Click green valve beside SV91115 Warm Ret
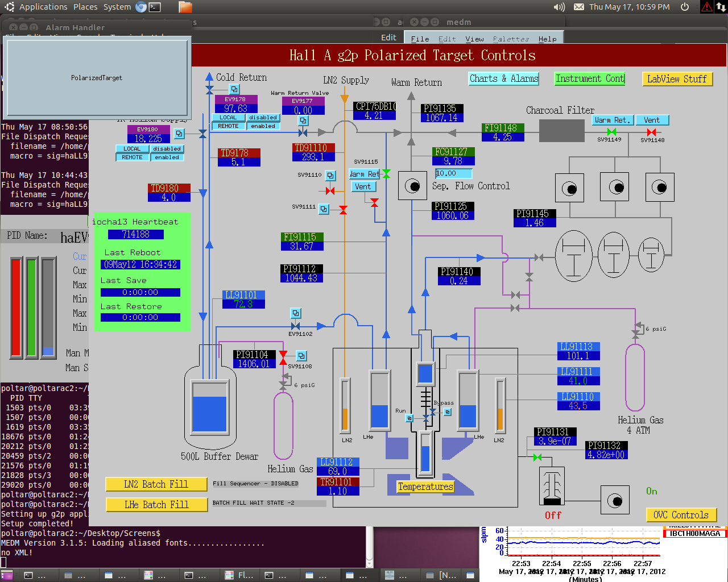The image size is (728, 582). tap(386, 173)
